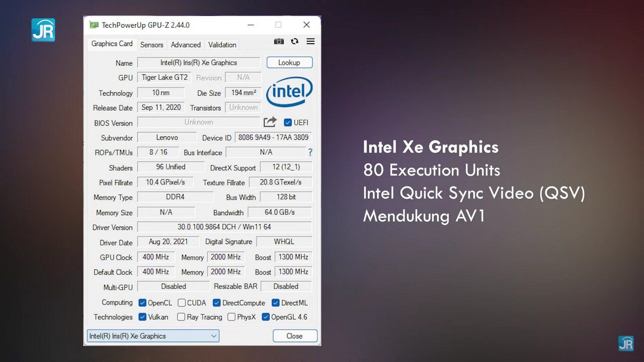This screenshot has width=644, height=362.
Task: Open the Advanced tab
Action: tap(186, 45)
